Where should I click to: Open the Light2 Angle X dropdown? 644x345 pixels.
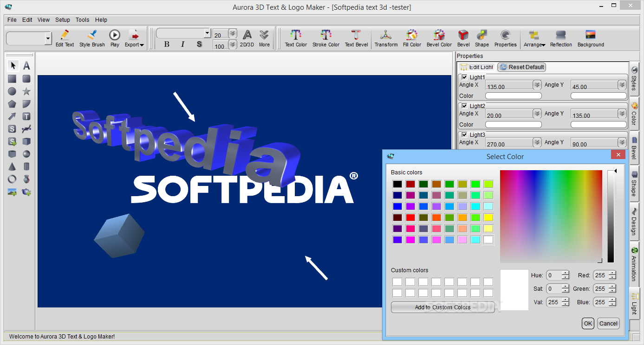(537, 114)
